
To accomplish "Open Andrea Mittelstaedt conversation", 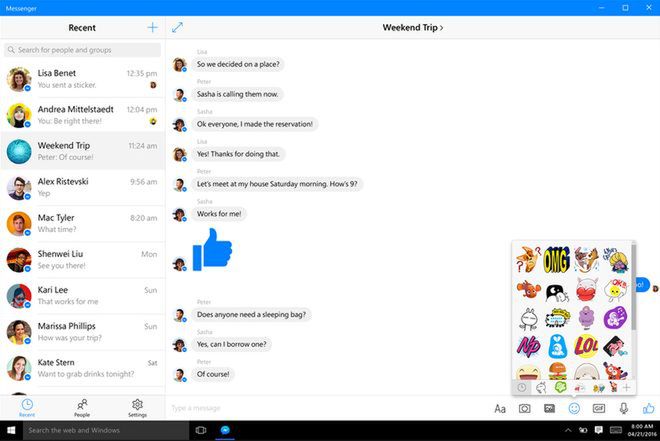I will pyautogui.click(x=82, y=115).
